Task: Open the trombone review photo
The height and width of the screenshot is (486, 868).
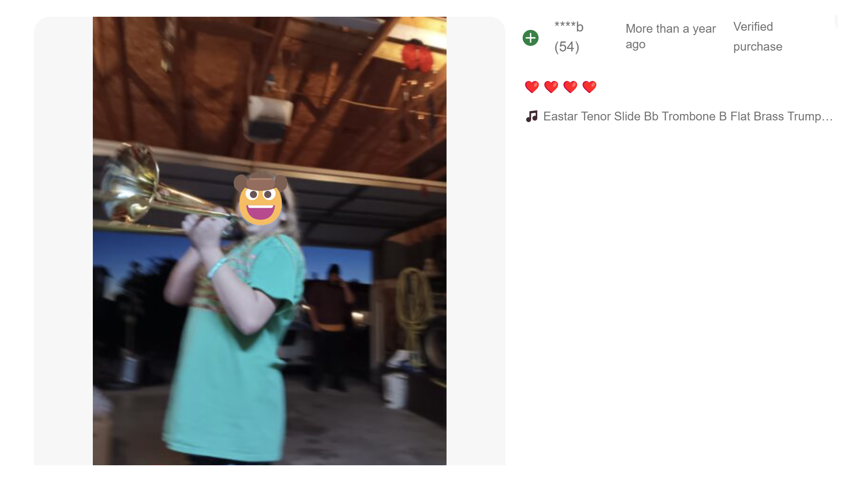Action: click(270, 241)
